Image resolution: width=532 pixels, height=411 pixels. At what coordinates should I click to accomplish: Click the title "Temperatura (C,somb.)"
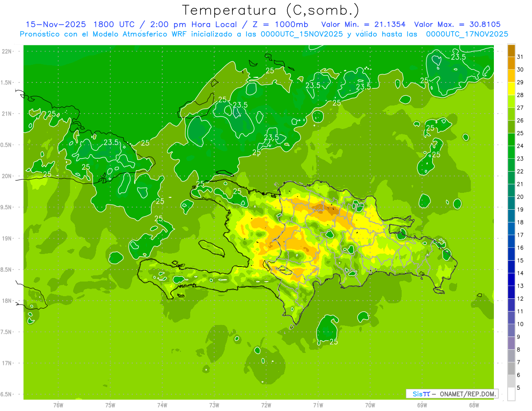click(x=271, y=10)
